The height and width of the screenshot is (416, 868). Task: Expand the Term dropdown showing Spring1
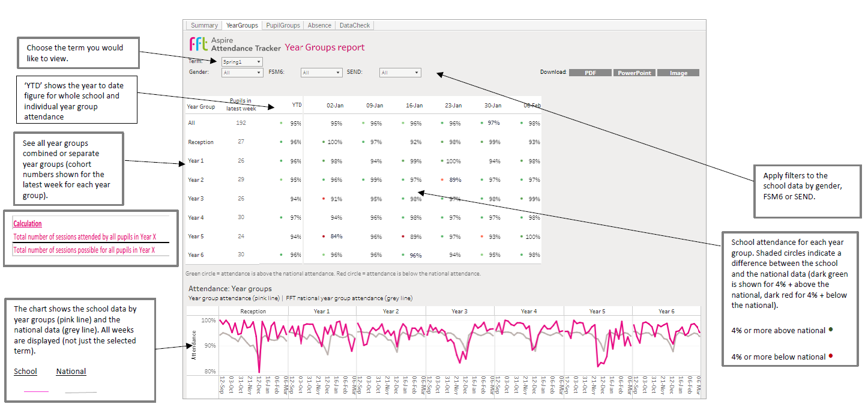[x=242, y=62]
